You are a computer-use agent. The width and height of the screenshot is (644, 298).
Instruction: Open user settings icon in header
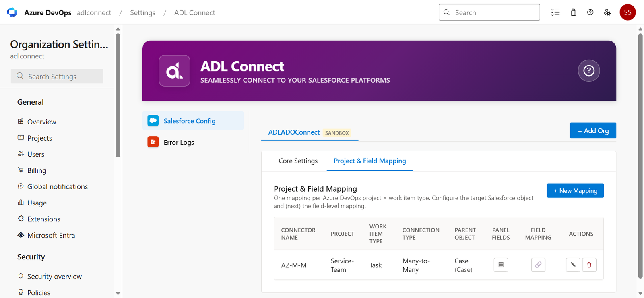pos(607,12)
